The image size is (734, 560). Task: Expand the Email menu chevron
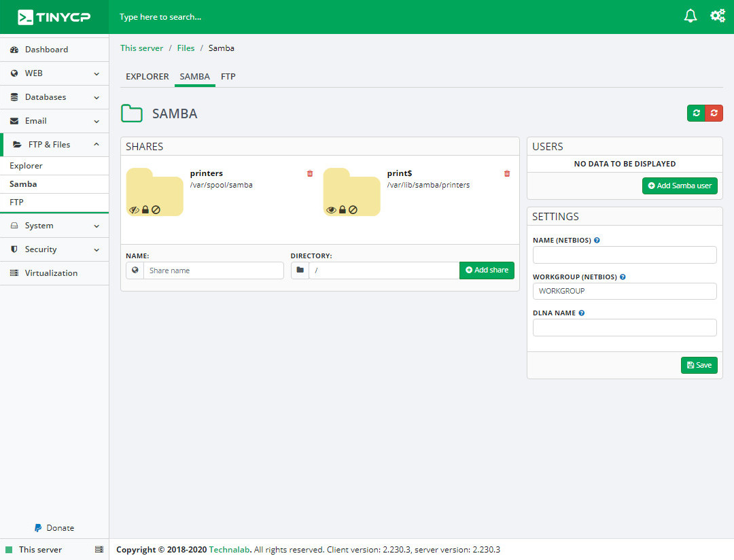tap(97, 121)
